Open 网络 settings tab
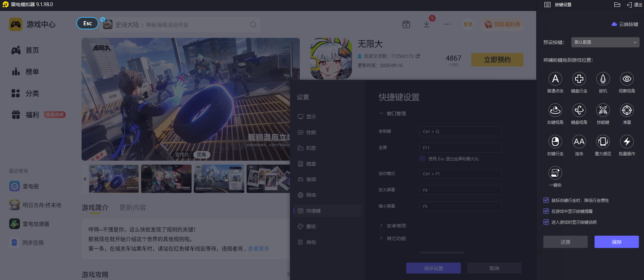 (x=327, y=195)
